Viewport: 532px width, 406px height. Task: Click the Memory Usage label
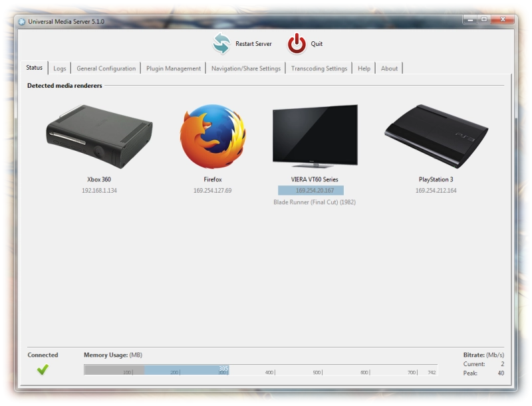click(x=113, y=355)
